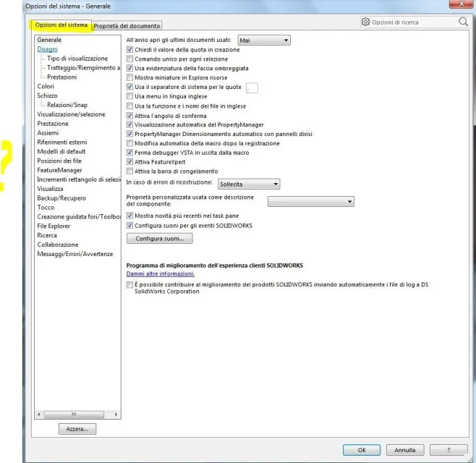Screen dimensions: 476x463
Task: Toggle Attiva l'angolo di conferma
Action: [129, 116]
